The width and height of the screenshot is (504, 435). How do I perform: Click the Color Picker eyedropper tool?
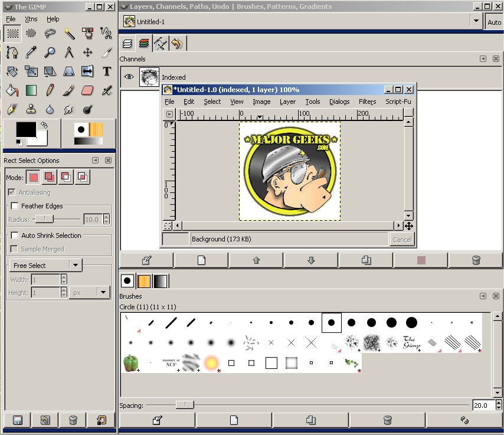[31, 52]
